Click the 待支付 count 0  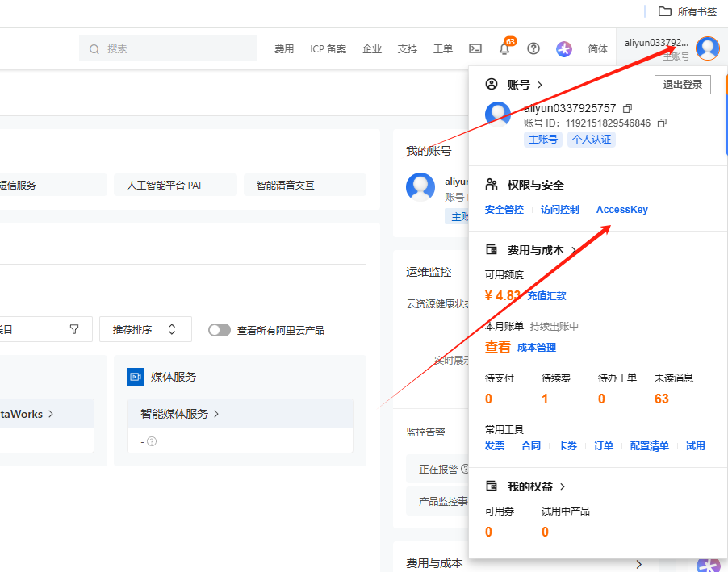(488, 399)
